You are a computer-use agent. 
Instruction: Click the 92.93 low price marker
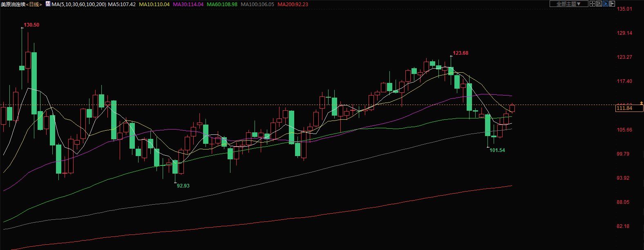(183, 186)
